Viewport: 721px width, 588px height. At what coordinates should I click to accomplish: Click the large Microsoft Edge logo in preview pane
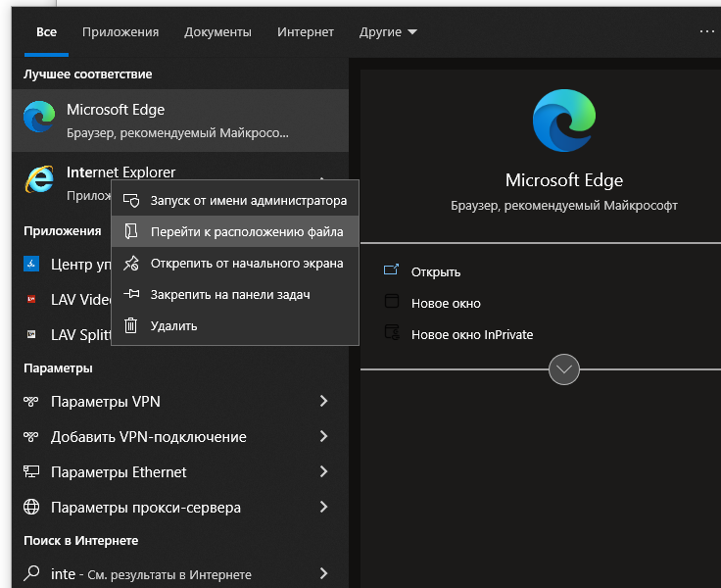tap(563, 121)
